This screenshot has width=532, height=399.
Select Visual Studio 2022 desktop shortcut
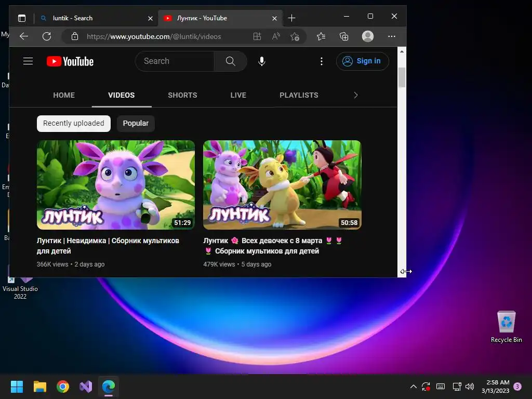(x=20, y=288)
